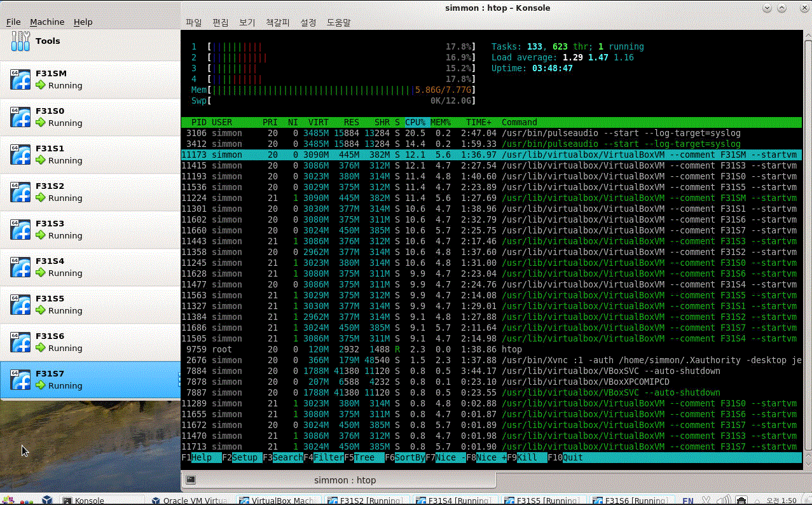812x505 pixels.
Task: Select the VBoxXPCOMIPCD process row PID 7878
Action: (x=491, y=382)
